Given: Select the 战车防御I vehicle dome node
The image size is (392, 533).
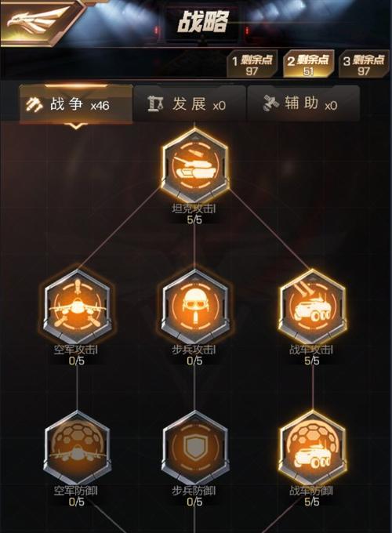Looking at the screenshot, I should click(312, 448).
